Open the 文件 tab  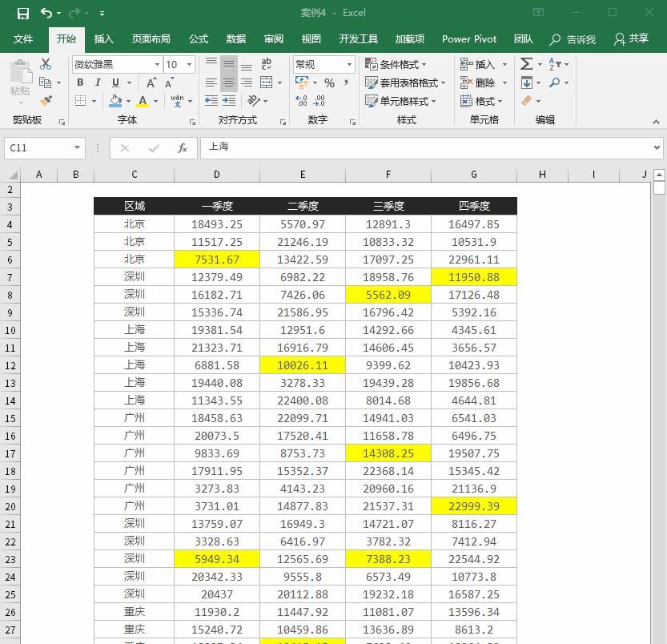coord(23,39)
